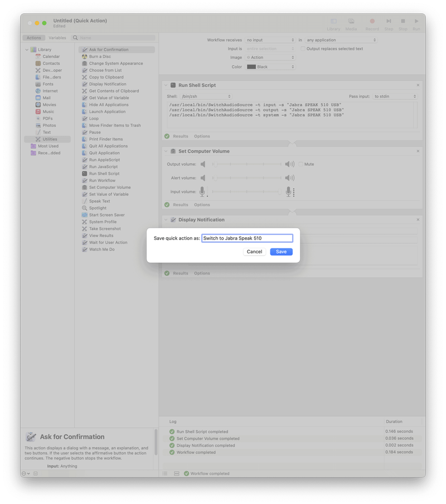Check Output replaces selected text
This screenshot has width=446, height=504.
(303, 49)
